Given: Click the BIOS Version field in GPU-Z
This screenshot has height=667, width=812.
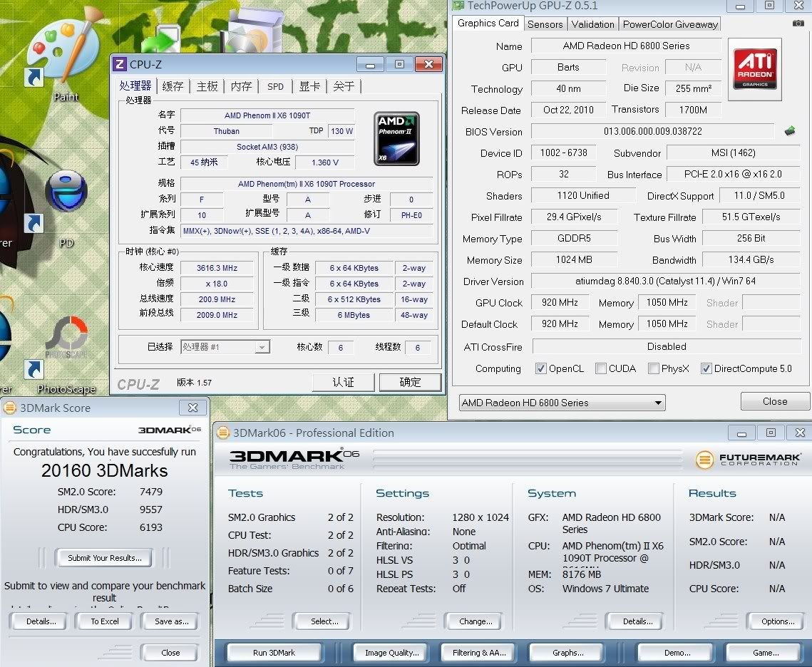Looking at the screenshot, I should [x=652, y=131].
